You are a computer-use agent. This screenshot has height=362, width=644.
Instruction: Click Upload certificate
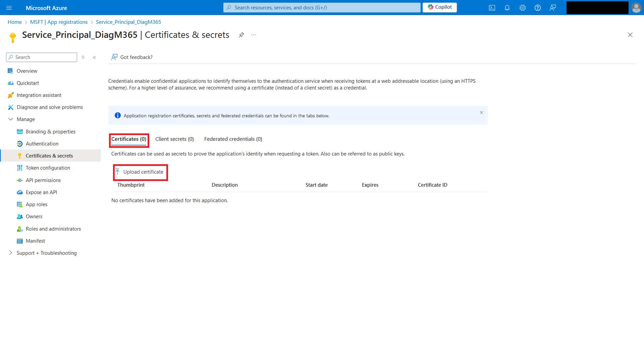point(140,172)
